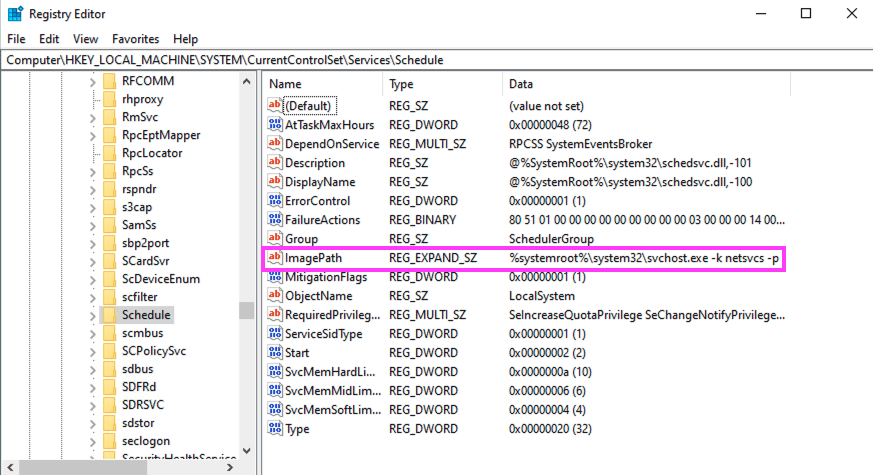Image resolution: width=873 pixels, height=475 pixels.
Task: Select the sdbus key
Action: coord(138,369)
